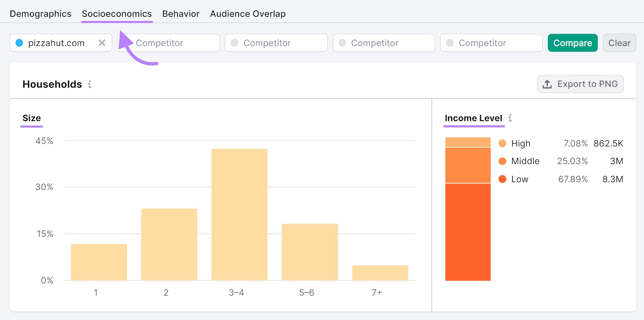Click the 3–4 household size bar

click(x=239, y=215)
